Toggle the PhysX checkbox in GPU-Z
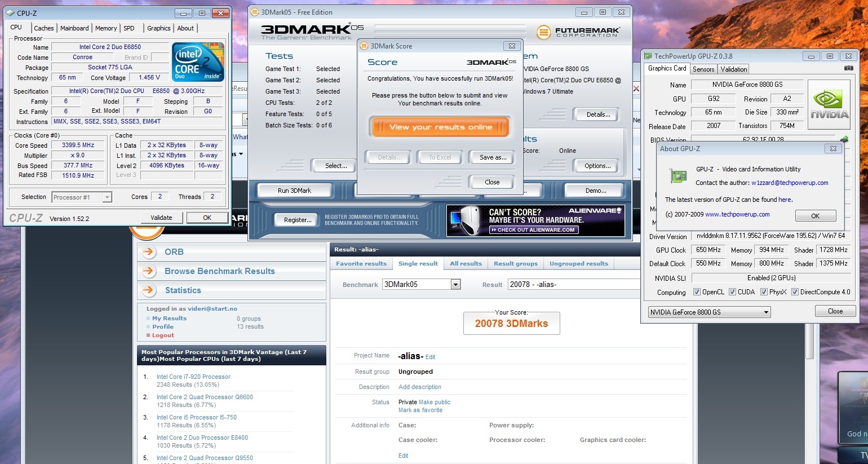Screen dimensions: 868x464 (x=764, y=292)
